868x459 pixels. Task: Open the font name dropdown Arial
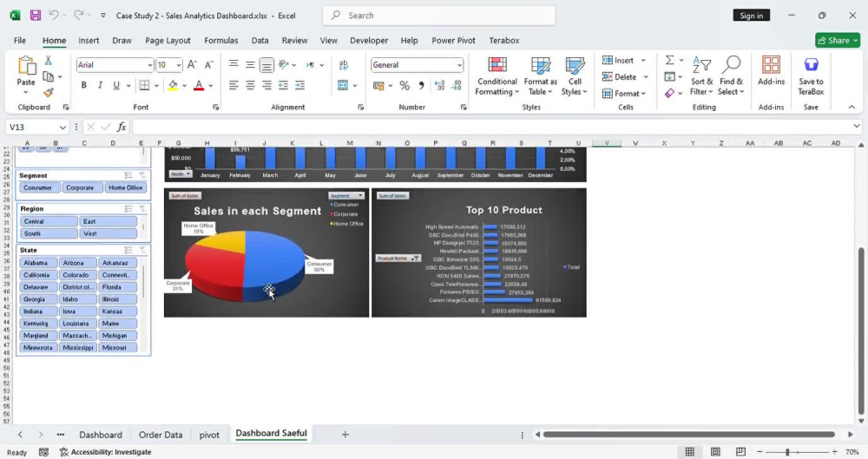point(149,65)
